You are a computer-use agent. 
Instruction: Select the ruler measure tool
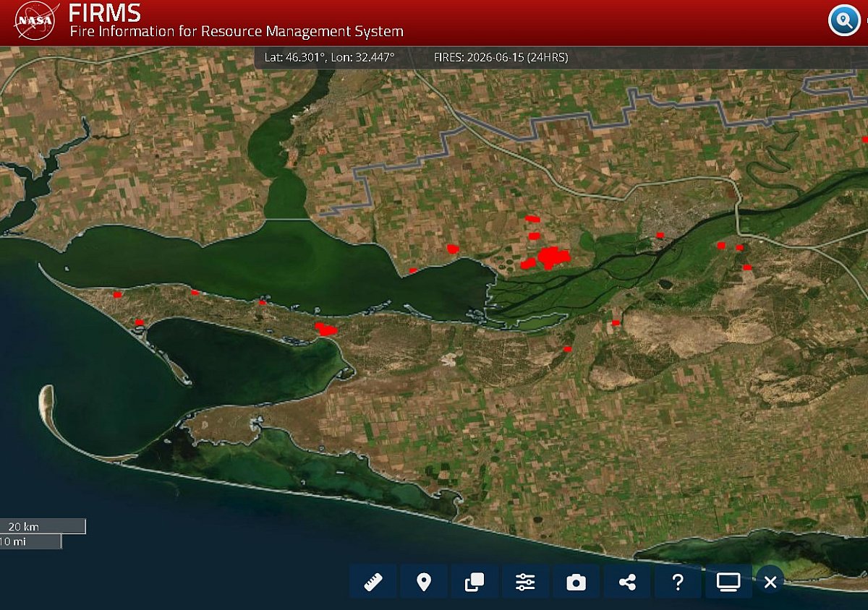[373, 582]
